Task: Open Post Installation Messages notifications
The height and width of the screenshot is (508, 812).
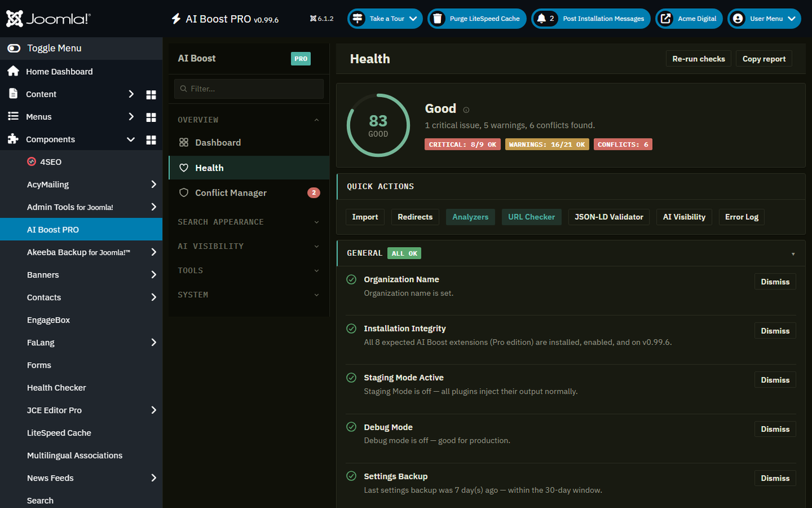Action: [591, 19]
